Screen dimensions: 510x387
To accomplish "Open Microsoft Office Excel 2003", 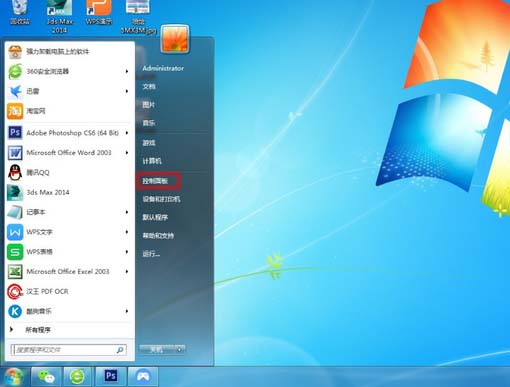I will click(x=68, y=271).
